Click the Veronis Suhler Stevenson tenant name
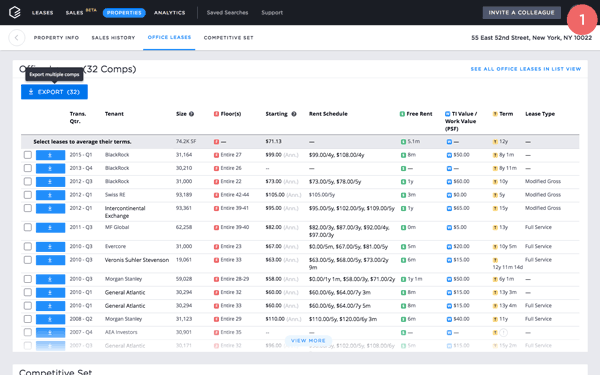 tap(137, 260)
